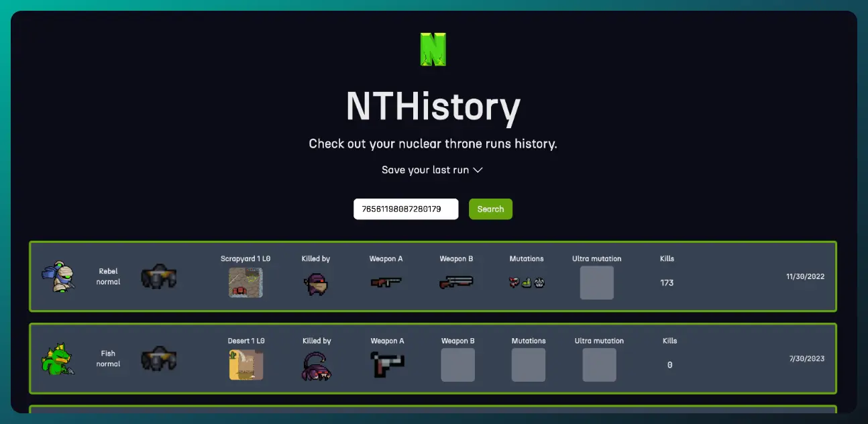Click the Rebel character icon

[x=58, y=276]
